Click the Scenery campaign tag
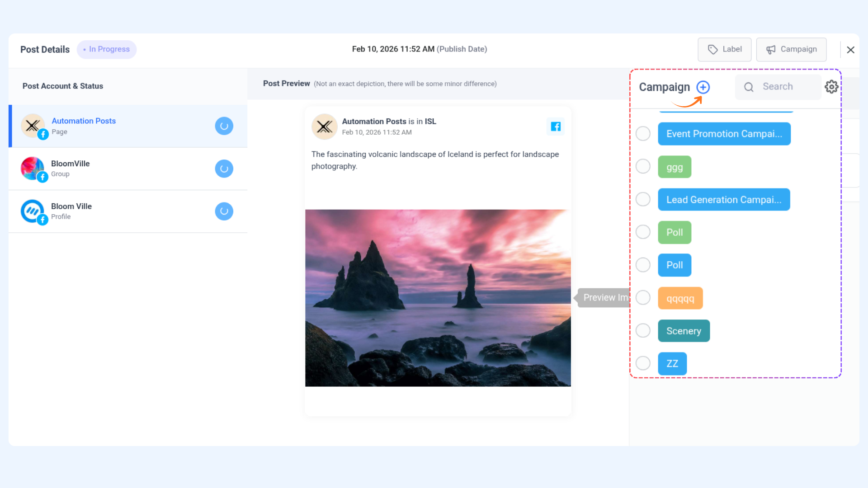 [684, 331]
